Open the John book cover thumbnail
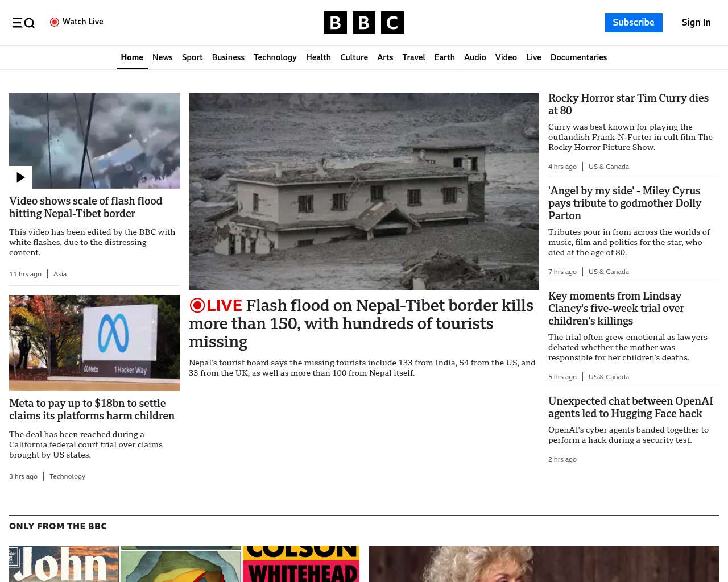The image size is (728, 582). [64, 564]
